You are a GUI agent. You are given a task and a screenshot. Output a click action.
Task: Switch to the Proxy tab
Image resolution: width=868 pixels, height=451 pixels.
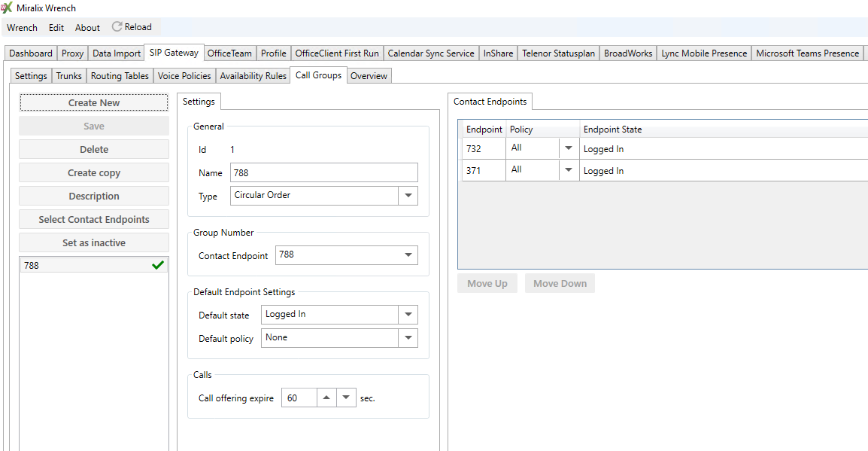pyautogui.click(x=72, y=53)
